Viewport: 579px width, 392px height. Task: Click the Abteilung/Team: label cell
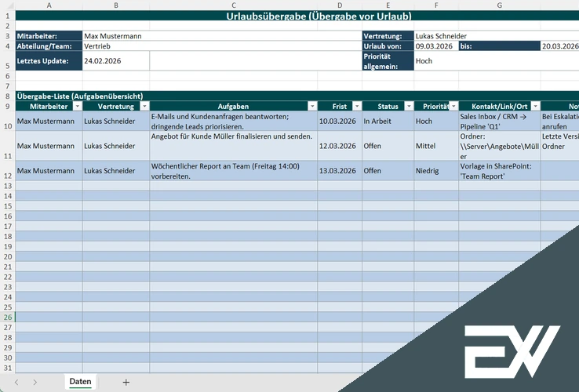pos(49,46)
